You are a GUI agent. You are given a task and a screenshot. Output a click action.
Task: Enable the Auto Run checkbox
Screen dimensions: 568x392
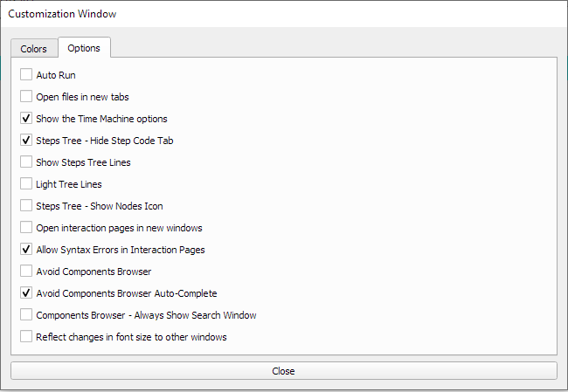pyautogui.click(x=26, y=75)
